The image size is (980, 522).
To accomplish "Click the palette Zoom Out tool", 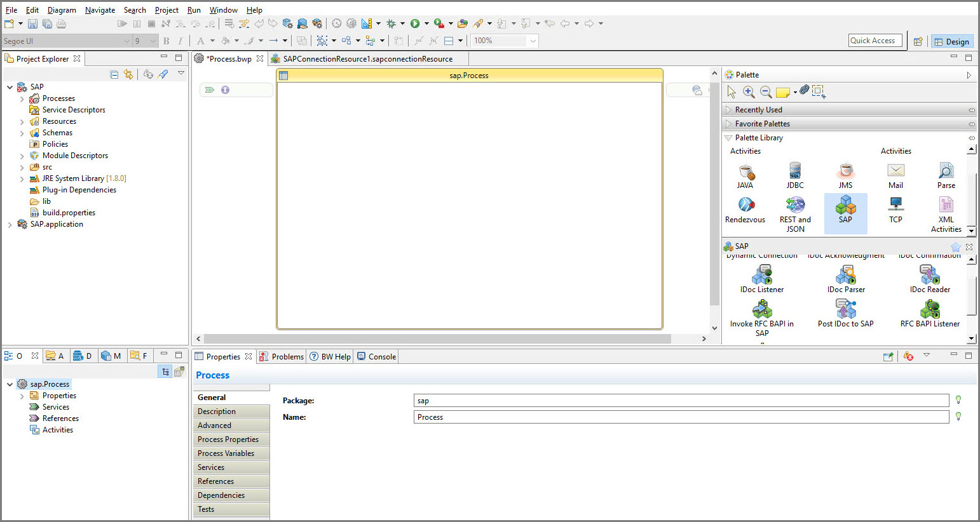I will pos(766,92).
